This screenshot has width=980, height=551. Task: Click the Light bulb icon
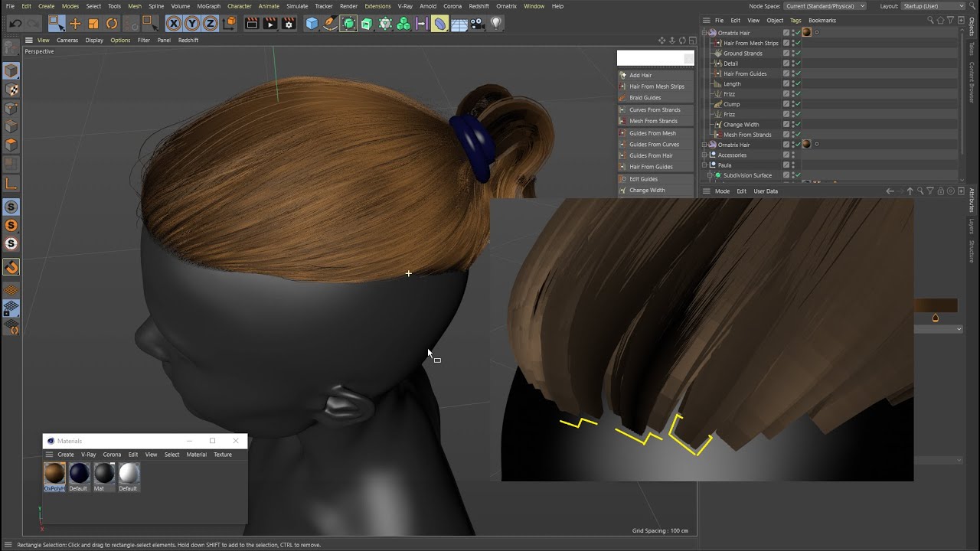[496, 24]
